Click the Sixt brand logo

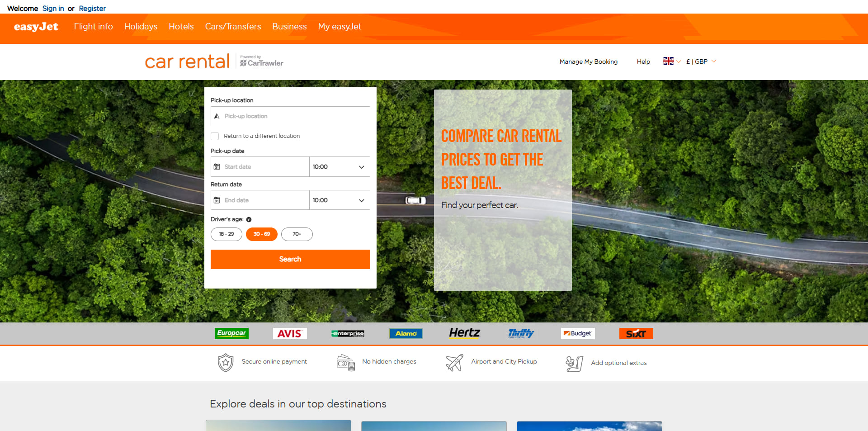point(636,333)
